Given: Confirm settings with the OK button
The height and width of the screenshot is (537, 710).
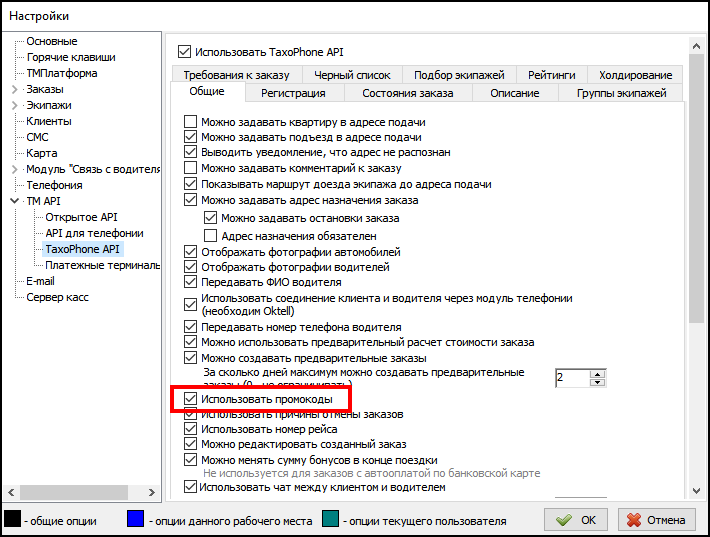Looking at the screenshot, I should coord(577,520).
